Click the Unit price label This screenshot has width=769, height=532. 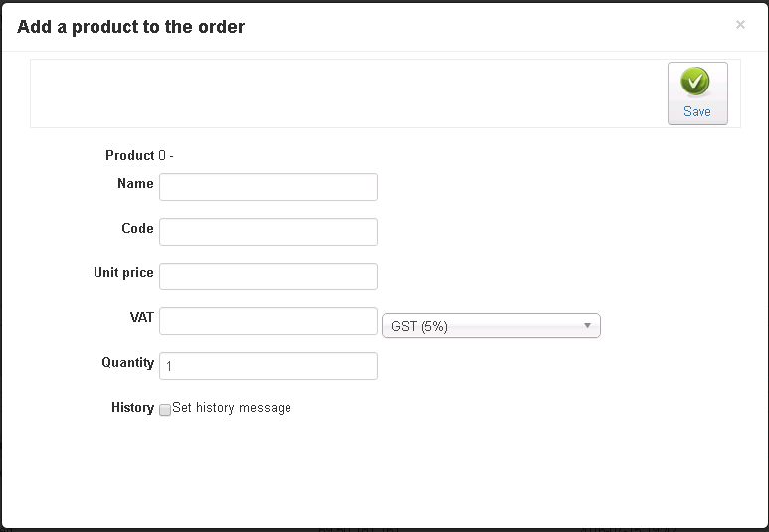tap(123, 273)
